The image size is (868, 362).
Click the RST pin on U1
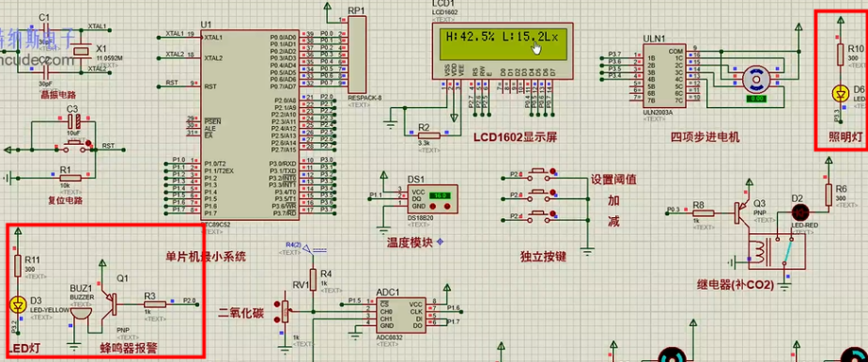tap(210, 87)
